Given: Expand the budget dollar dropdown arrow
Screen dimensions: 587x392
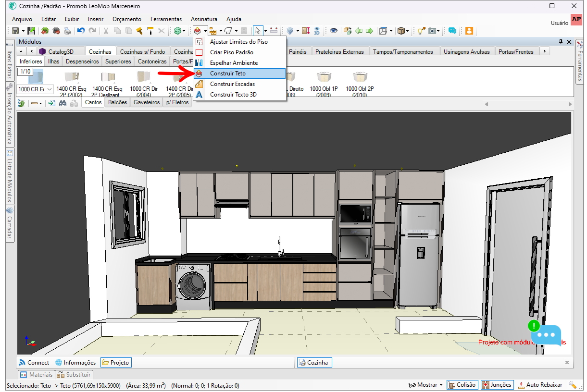Looking at the screenshot, I should [x=184, y=31].
